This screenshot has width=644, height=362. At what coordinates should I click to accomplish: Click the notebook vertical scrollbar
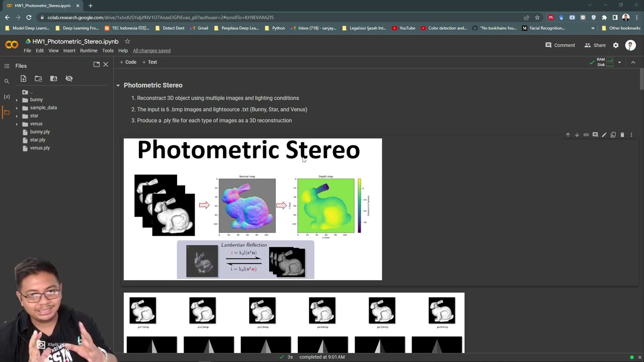click(x=641, y=79)
